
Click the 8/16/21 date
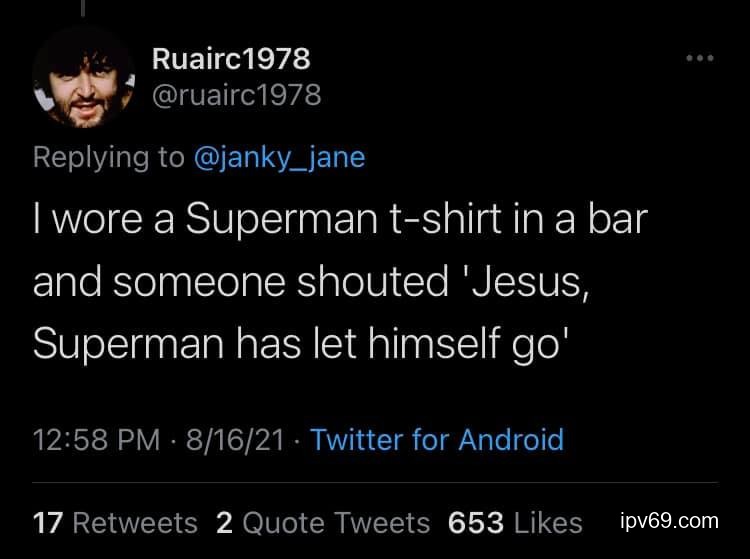[x=236, y=439]
